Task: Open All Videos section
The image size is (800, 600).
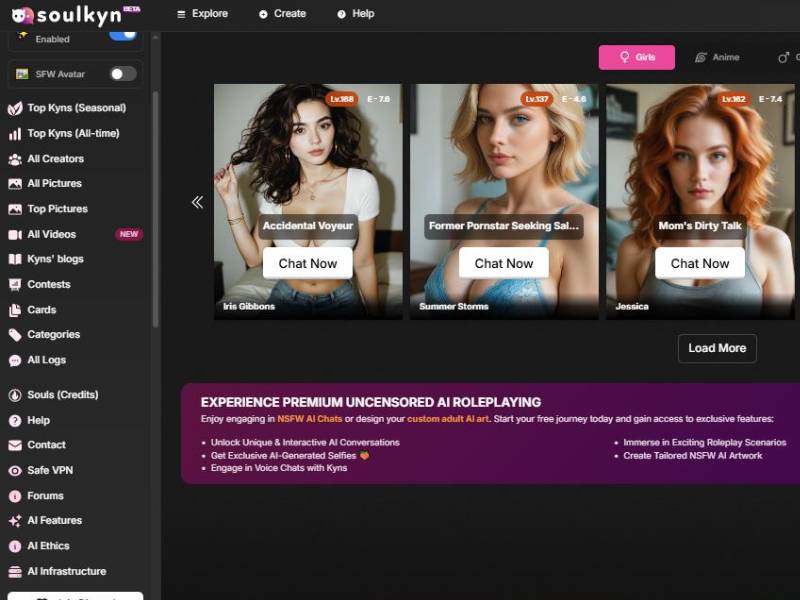Action: click(51, 234)
